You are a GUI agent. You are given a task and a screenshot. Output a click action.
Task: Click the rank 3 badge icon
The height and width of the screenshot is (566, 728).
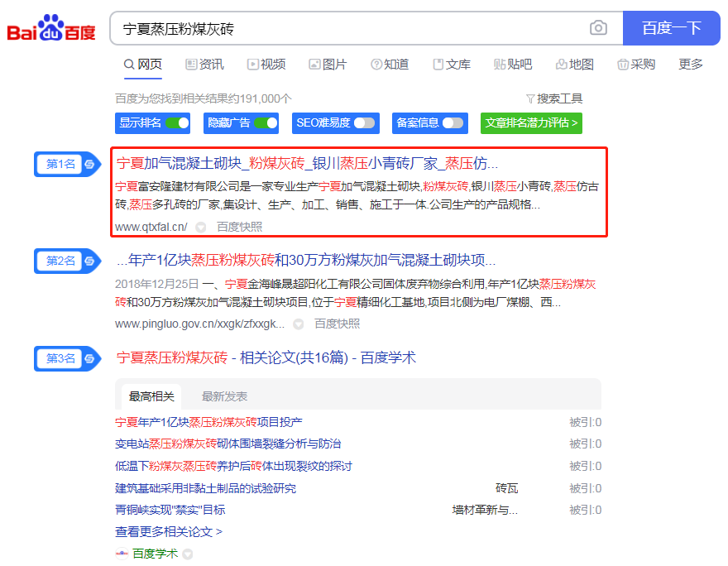pos(89,358)
